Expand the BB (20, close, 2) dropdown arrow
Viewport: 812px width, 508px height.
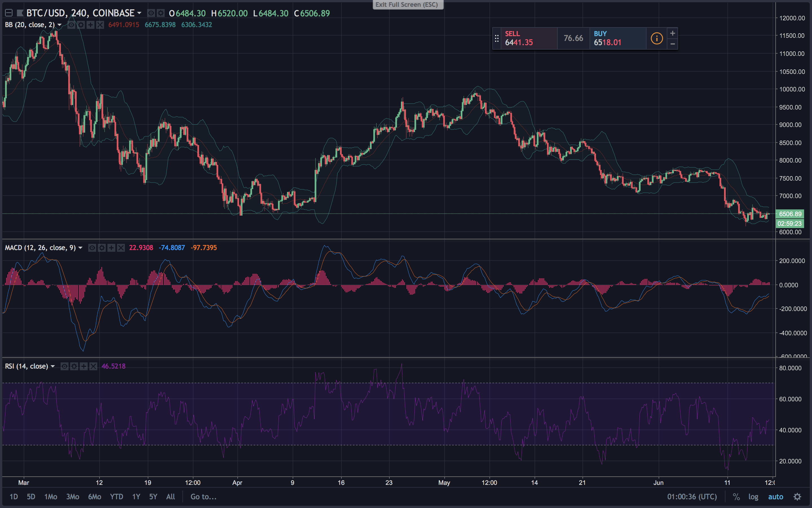59,25
